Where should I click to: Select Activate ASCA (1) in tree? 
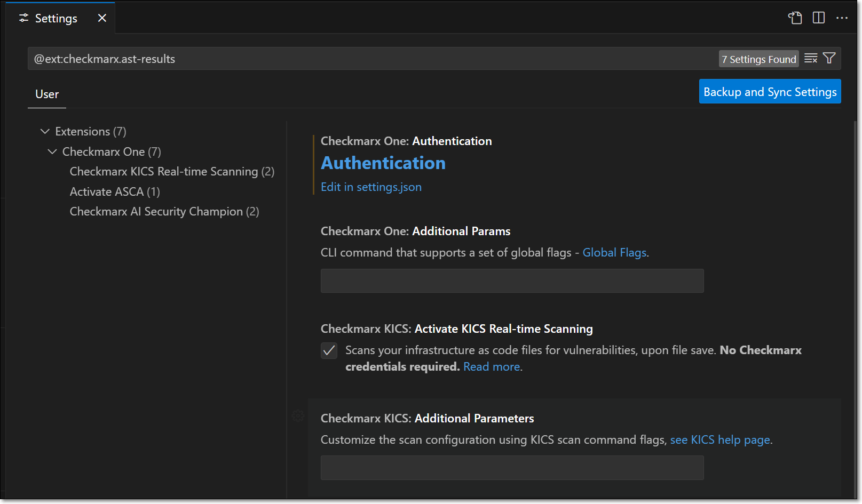(x=115, y=191)
